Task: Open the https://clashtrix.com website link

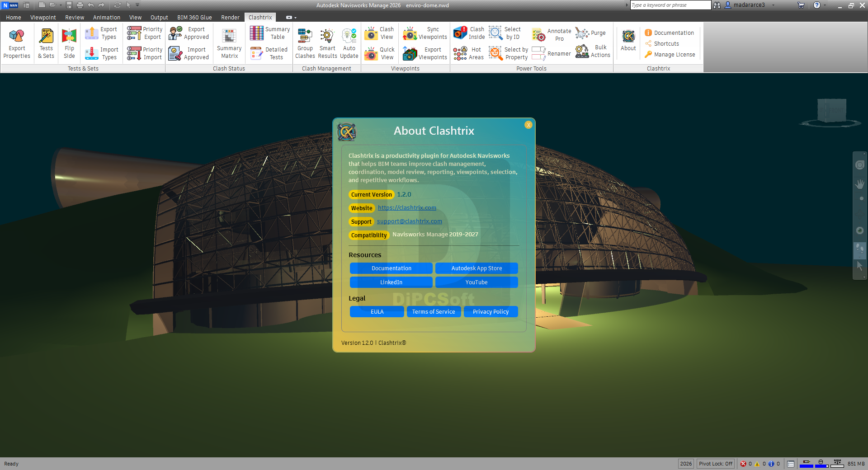Action: (x=407, y=208)
